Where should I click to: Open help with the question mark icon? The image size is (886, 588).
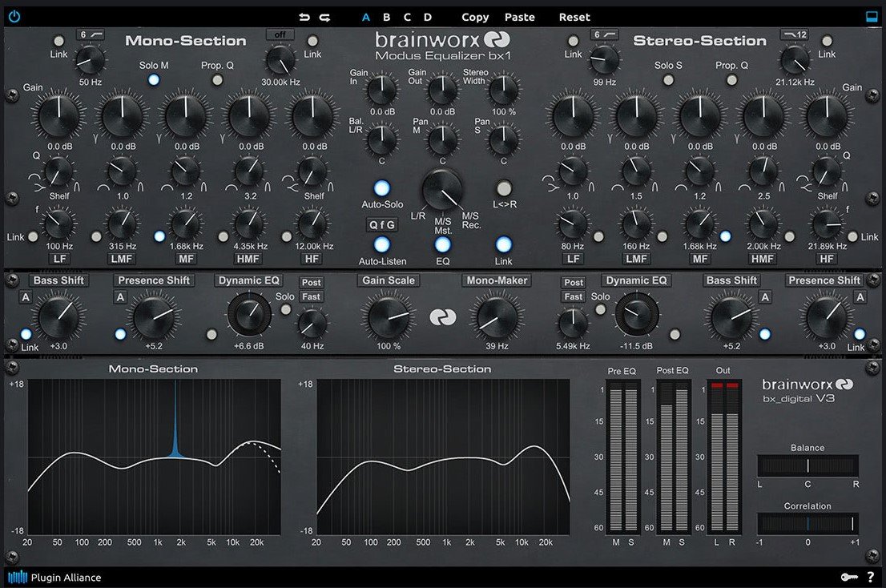pyautogui.click(x=870, y=577)
